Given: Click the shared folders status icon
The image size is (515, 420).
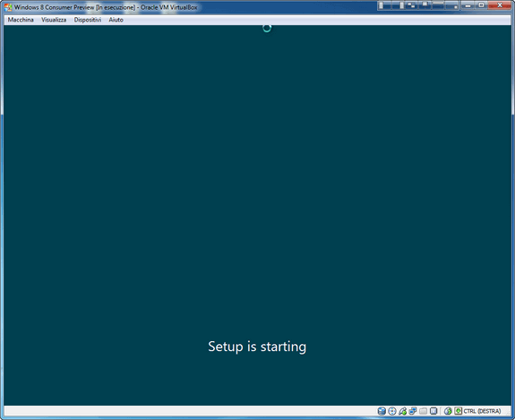Looking at the screenshot, I should point(423,411).
